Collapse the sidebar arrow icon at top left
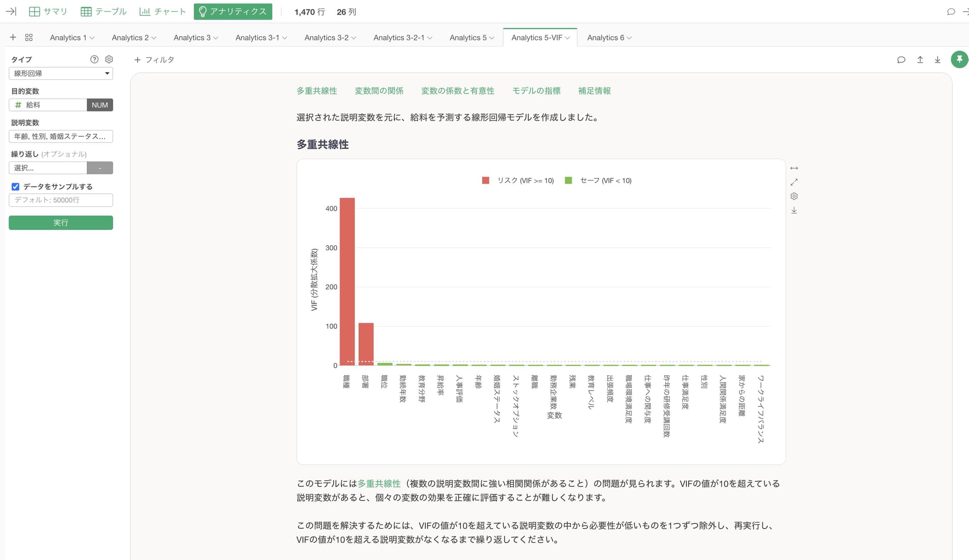The height and width of the screenshot is (560, 969). (11, 12)
